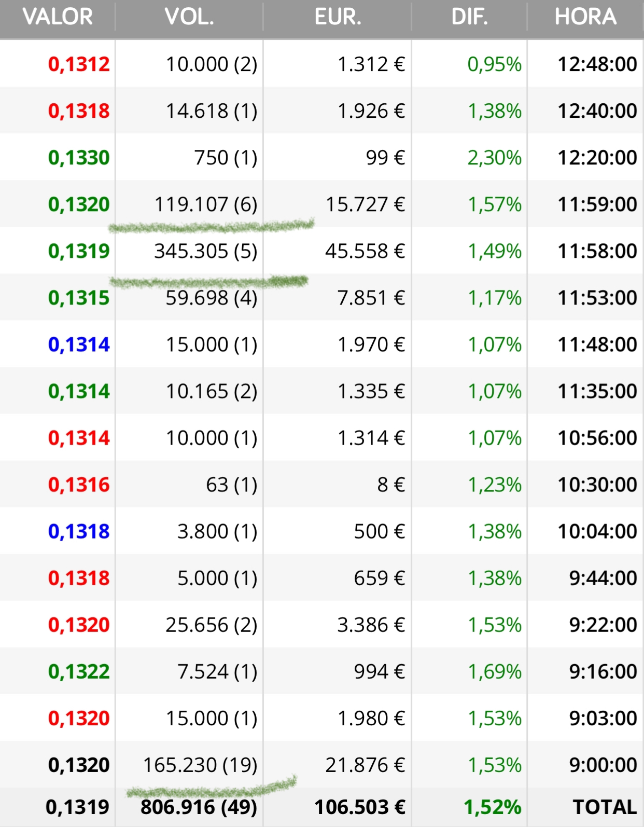The height and width of the screenshot is (827, 644).
Task: Select the VALOR column header
Action: click(x=58, y=17)
